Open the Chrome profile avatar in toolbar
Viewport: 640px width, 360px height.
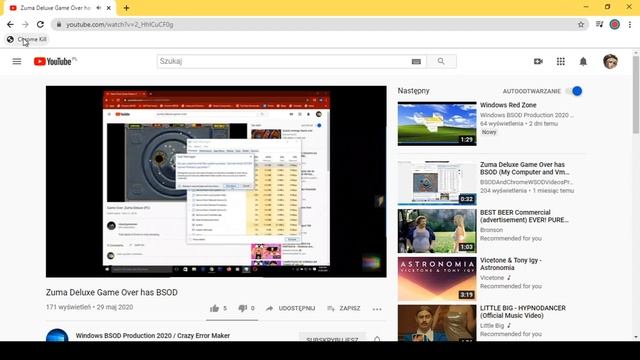[x=615, y=24]
